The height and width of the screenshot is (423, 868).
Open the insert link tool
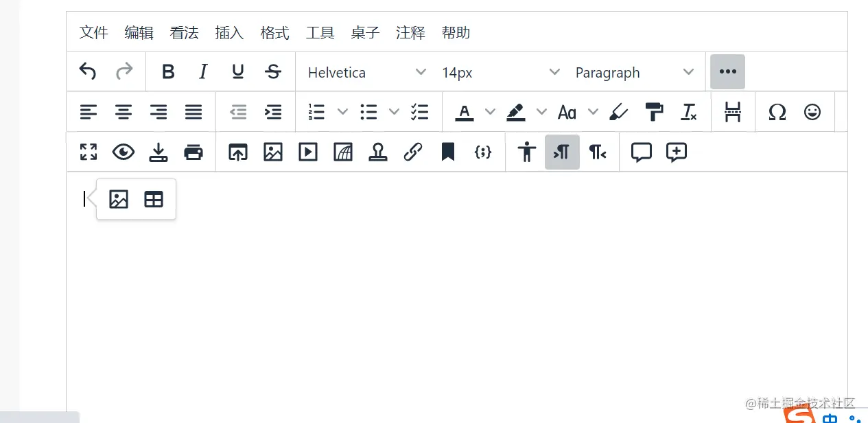(x=413, y=152)
